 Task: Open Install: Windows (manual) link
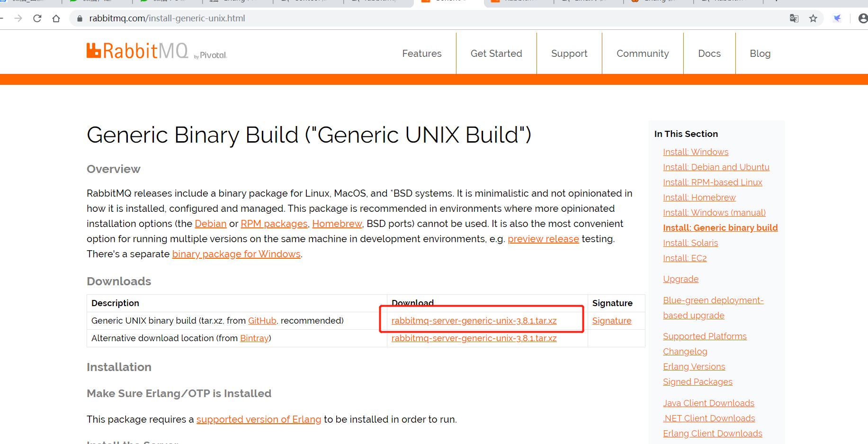(714, 213)
